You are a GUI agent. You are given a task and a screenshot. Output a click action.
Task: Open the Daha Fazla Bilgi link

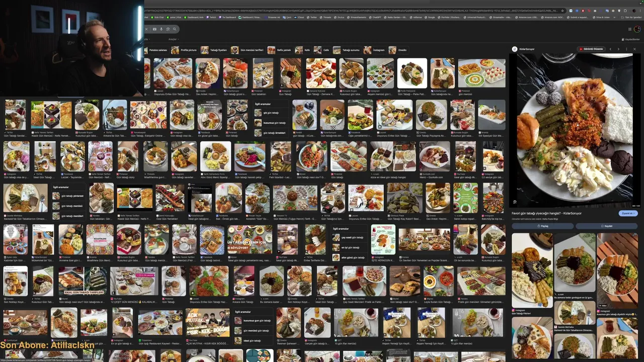(550, 219)
